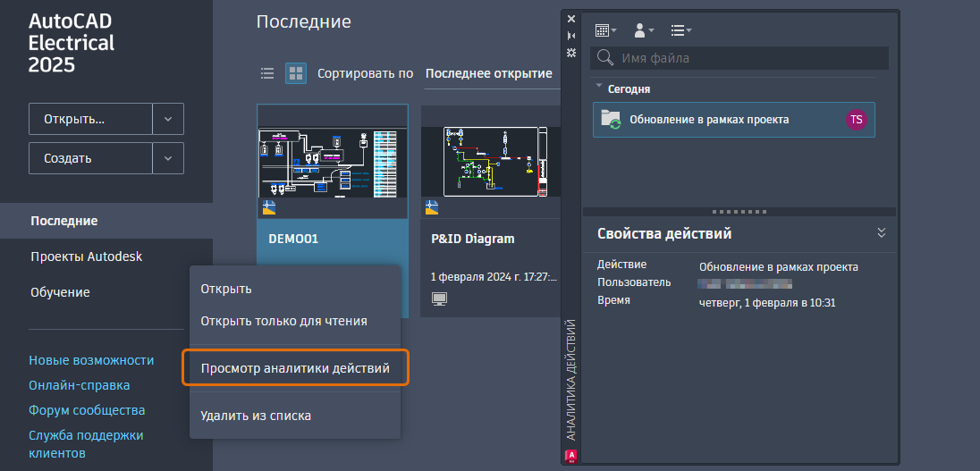
Task: Click the vertical АНАЛИТИКА ДЕЙСТВИЙ title bar
Action: [570, 380]
